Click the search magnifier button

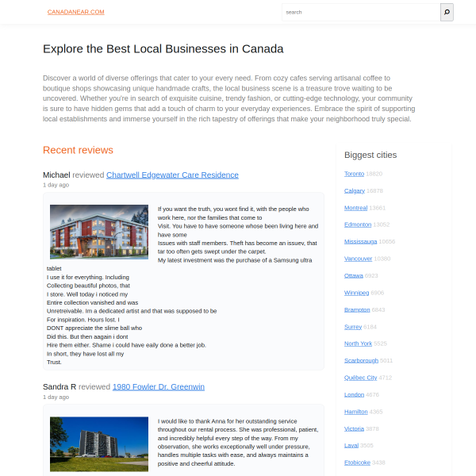[x=447, y=12]
